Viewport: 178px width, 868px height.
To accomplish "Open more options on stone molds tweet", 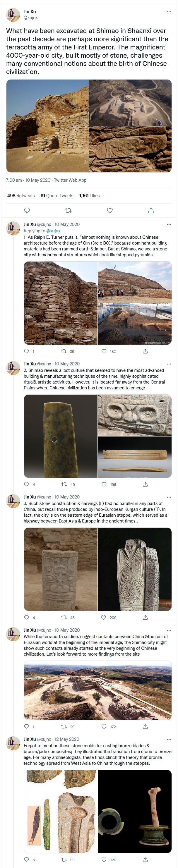I will (169, 739).
